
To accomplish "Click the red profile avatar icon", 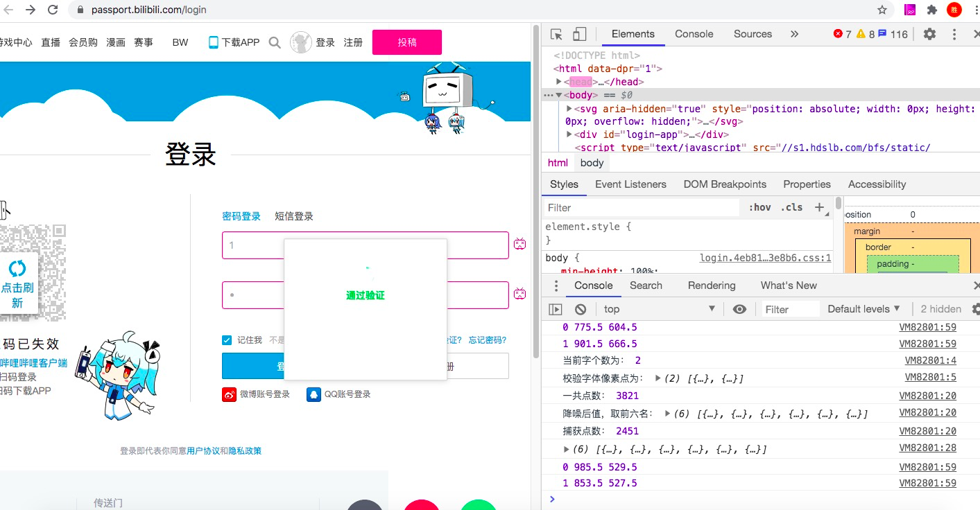I will click(954, 10).
